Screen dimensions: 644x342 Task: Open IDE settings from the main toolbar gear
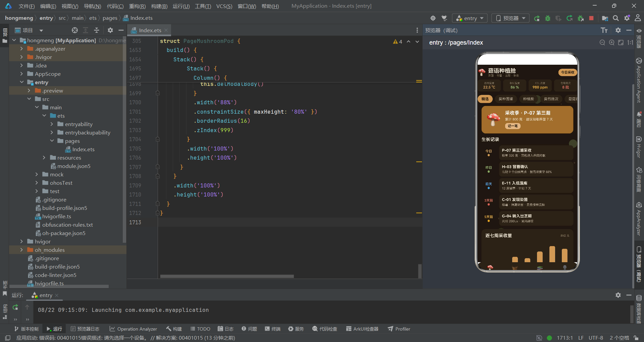(x=627, y=18)
